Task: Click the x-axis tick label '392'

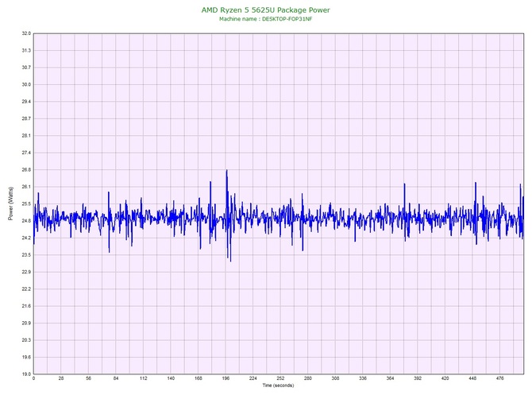Action: 418,378
